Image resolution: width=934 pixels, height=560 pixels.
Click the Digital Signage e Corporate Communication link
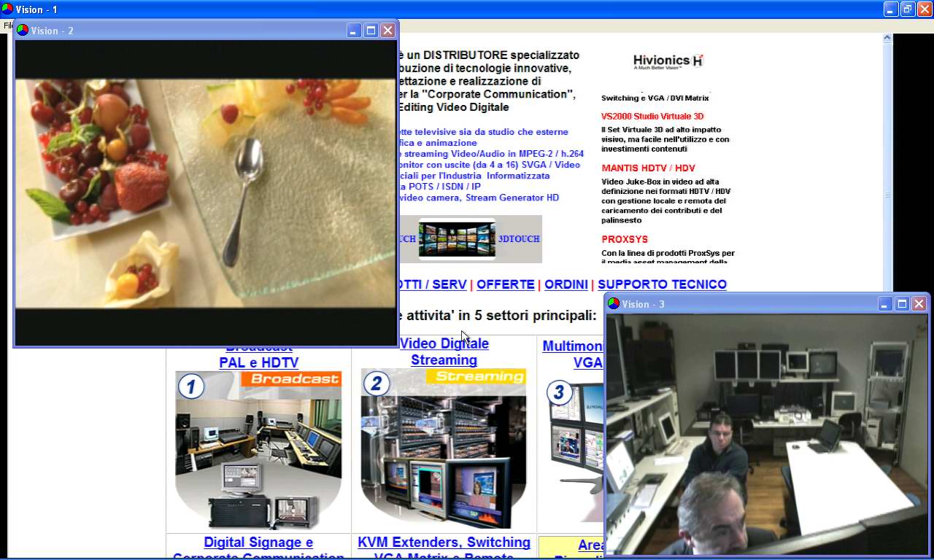pos(258,542)
